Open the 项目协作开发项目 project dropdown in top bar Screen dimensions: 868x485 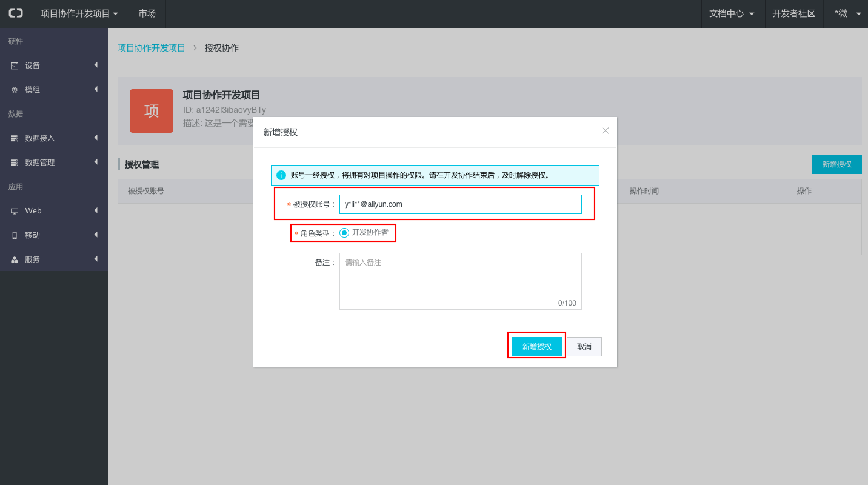pos(79,13)
